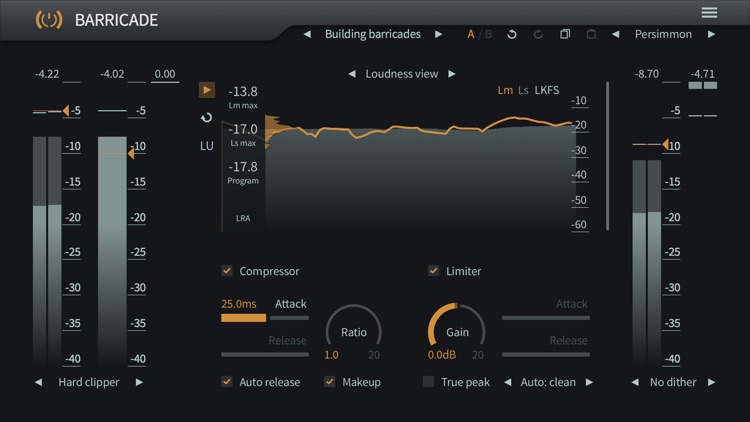This screenshot has height=422, width=750.
Task: Open the Hard clipper type selector
Action: [88, 382]
